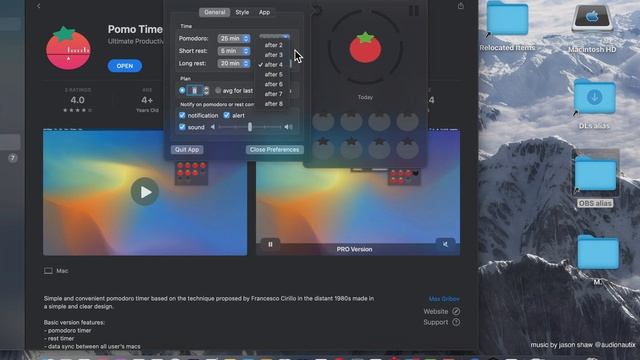
Task: Choose after 5 from the list
Action: [273, 74]
